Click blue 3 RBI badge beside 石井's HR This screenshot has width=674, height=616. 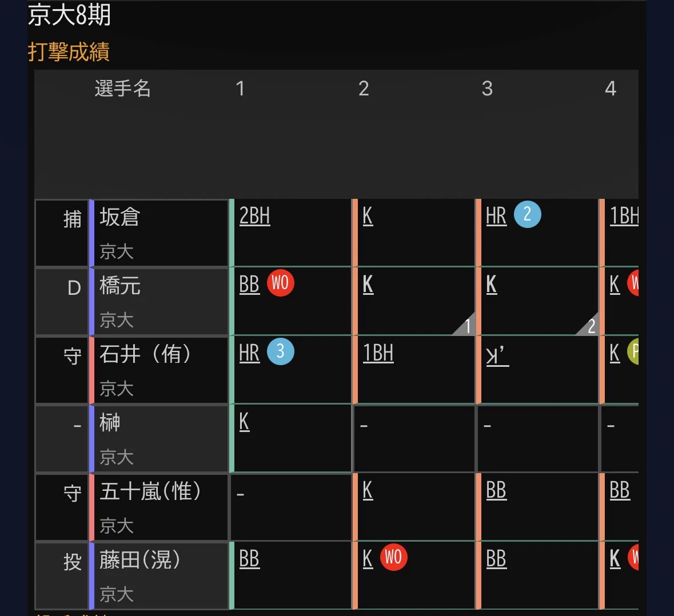coord(280,351)
